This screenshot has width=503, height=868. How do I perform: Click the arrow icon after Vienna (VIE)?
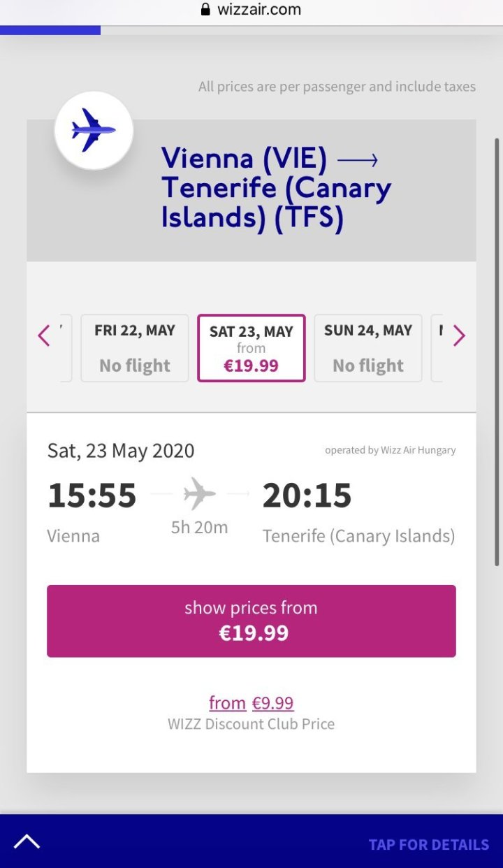[357, 161]
